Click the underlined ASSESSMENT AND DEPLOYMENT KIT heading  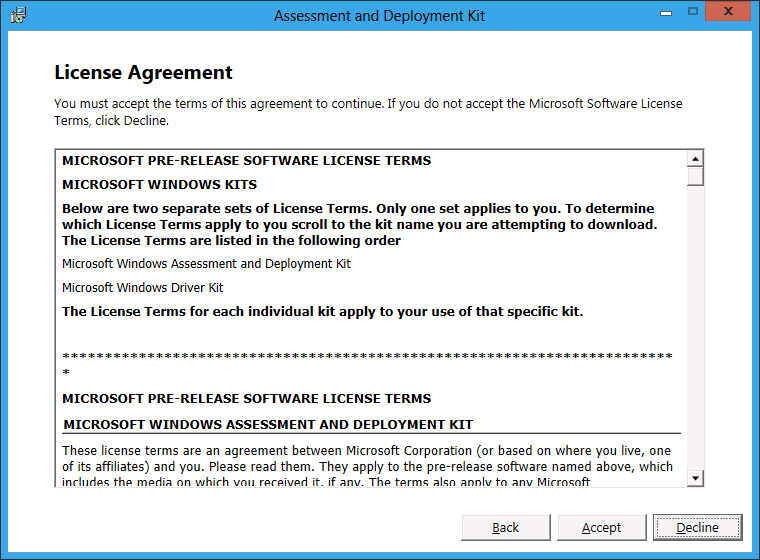pyautogui.click(x=268, y=425)
